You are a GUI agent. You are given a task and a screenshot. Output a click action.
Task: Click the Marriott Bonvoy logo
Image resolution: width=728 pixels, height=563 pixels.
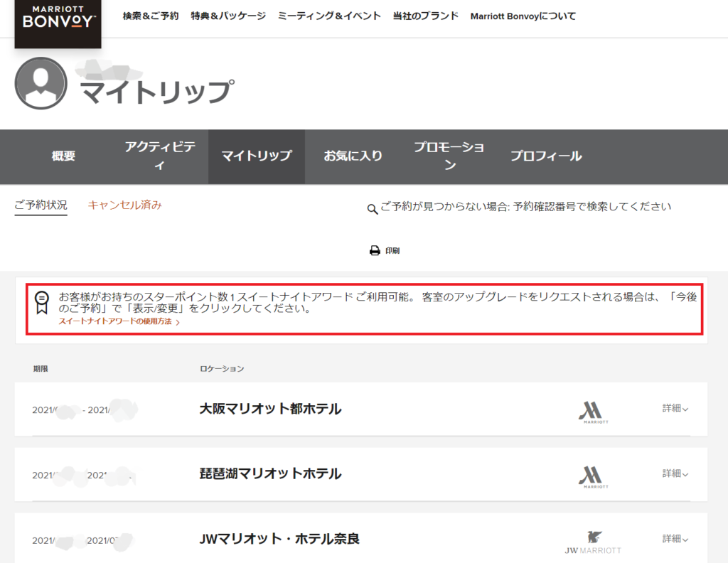[x=58, y=19]
